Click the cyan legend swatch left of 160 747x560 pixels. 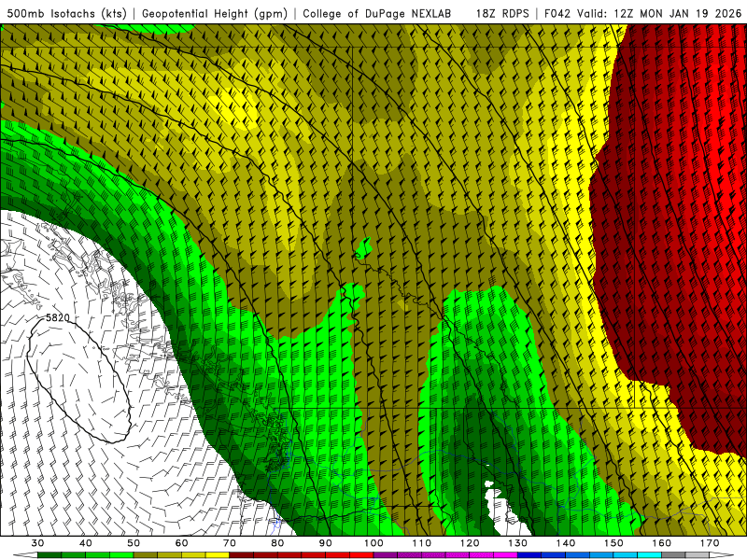[650, 555]
